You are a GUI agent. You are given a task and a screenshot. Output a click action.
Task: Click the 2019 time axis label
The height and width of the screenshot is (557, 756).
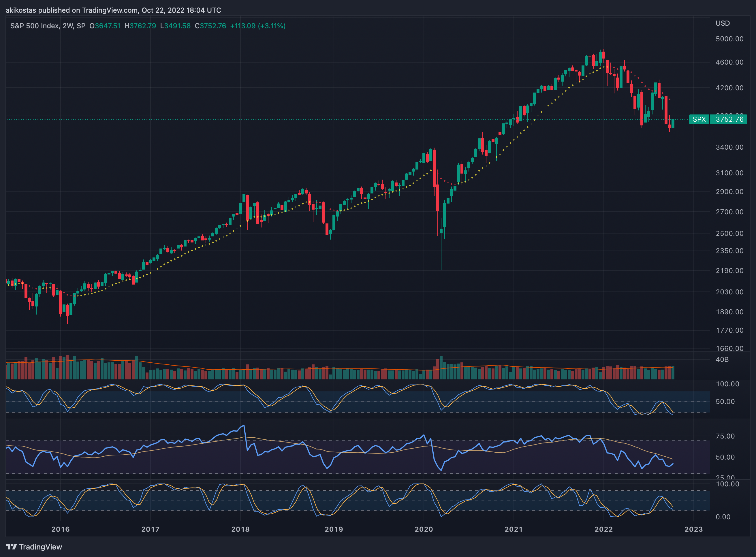pos(334,529)
